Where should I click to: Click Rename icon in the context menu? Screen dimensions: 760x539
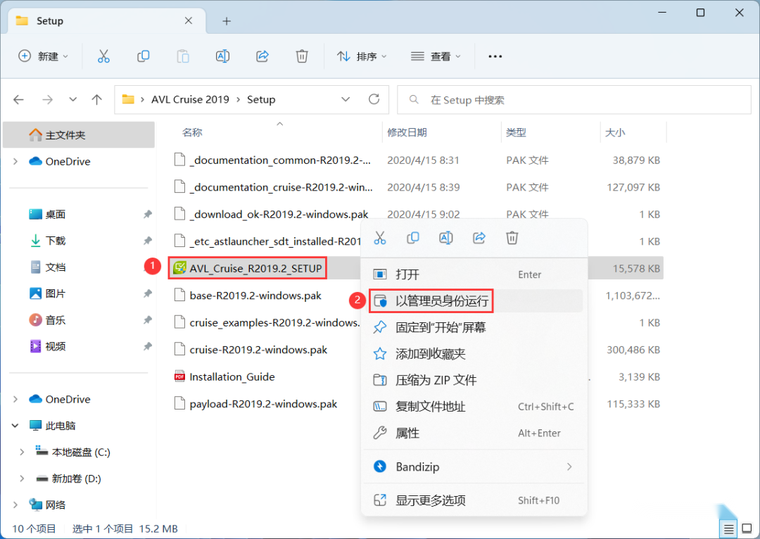tap(446, 238)
